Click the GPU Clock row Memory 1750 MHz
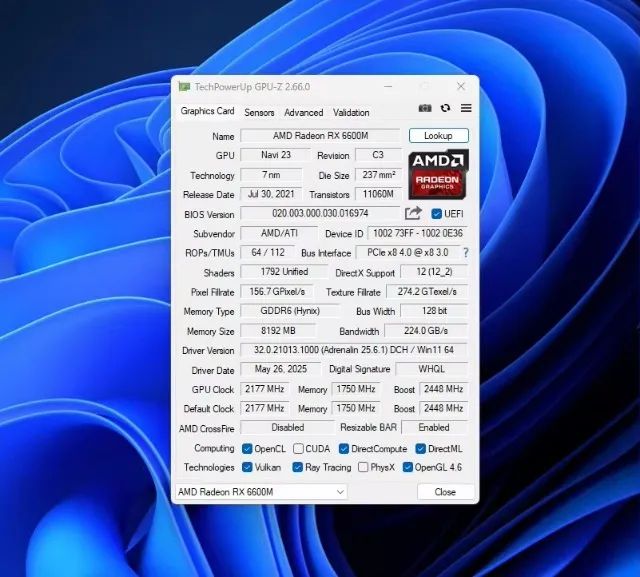The image size is (640, 577). point(356,389)
